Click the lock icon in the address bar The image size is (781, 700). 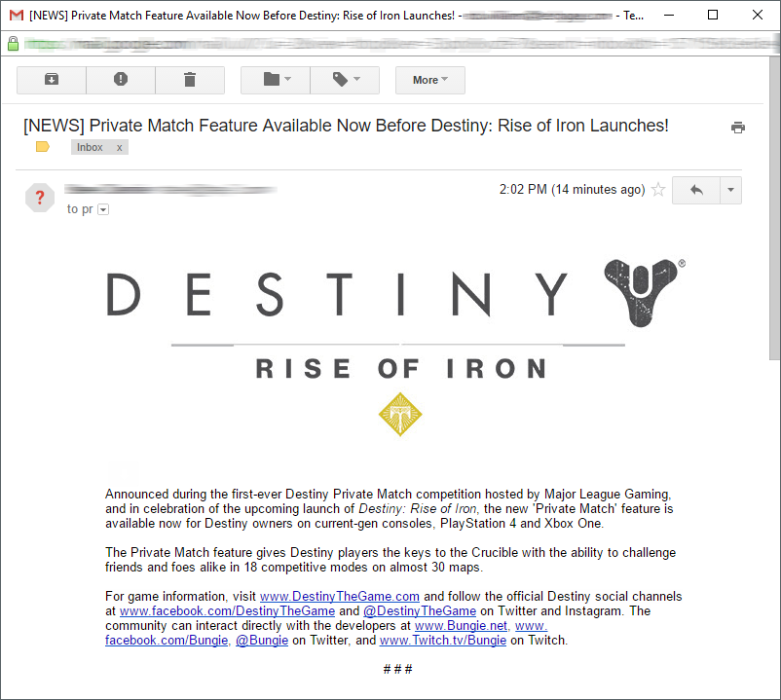coord(13,43)
